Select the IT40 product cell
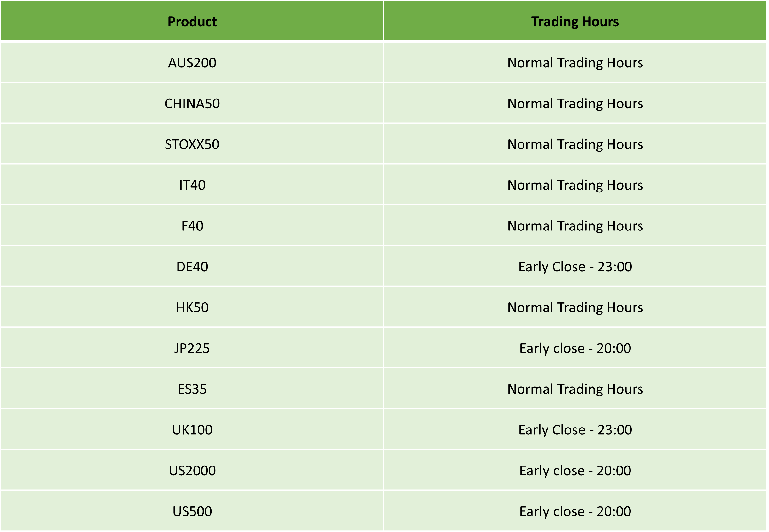The height and width of the screenshot is (532, 769). tap(192, 185)
